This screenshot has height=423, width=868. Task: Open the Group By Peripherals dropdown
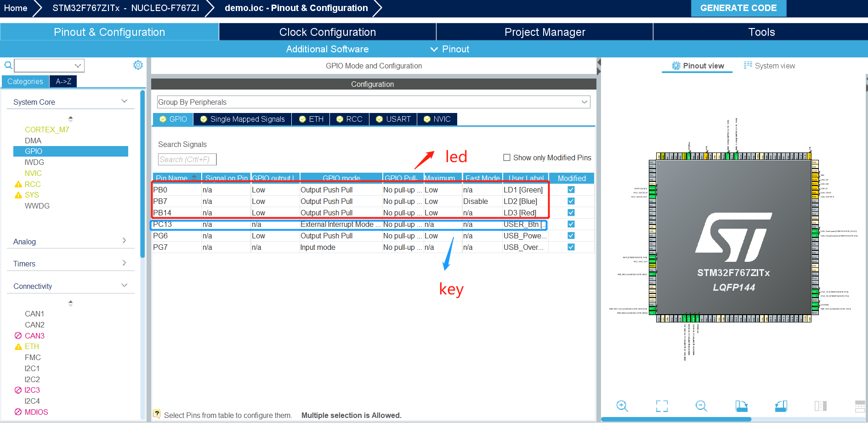373,102
